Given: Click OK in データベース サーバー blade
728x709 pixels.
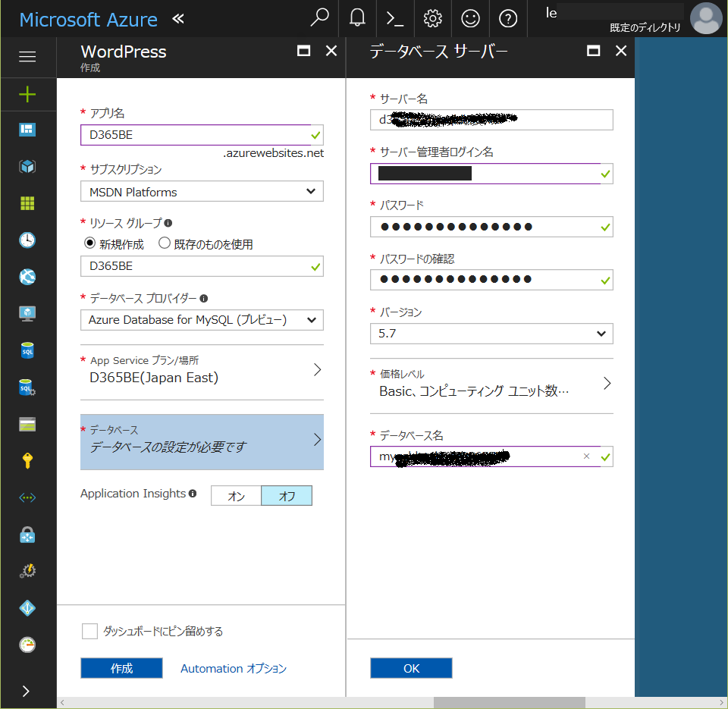Looking at the screenshot, I should [x=411, y=668].
